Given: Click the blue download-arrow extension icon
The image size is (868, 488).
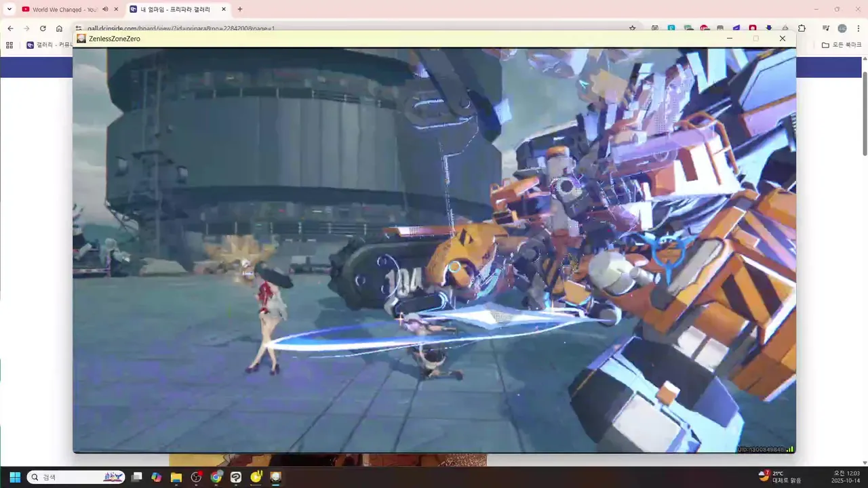Looking at the screenshot, I should point(769,28).
